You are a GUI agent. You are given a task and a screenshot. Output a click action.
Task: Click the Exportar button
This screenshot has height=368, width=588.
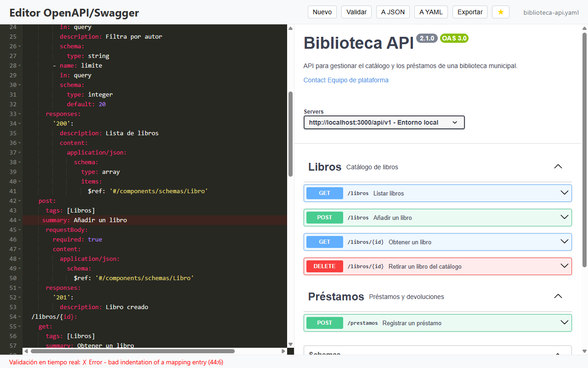point(470,12)
